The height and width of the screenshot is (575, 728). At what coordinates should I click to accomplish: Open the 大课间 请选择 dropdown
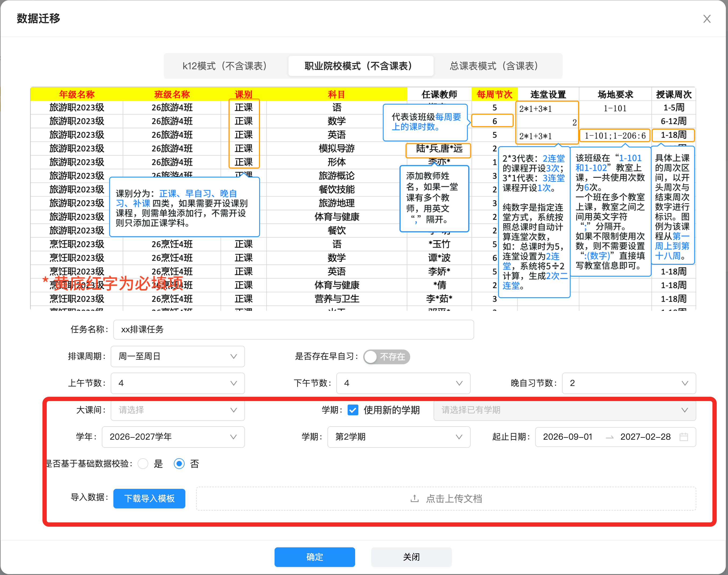point(178,410)
